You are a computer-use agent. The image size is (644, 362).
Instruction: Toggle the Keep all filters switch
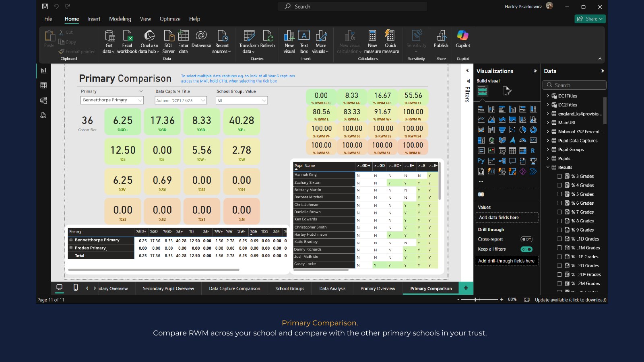526,249
